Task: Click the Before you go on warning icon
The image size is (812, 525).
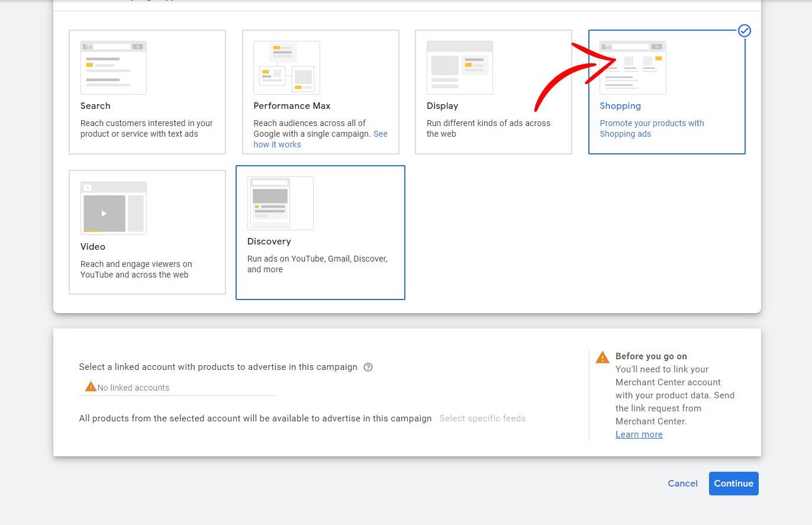Action: pyautogui.click(x=602, y=356)
